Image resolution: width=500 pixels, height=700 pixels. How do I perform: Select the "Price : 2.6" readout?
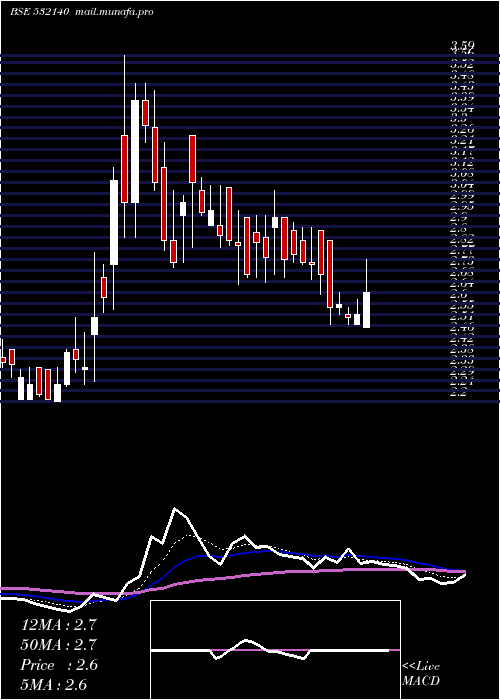point(58,665)
